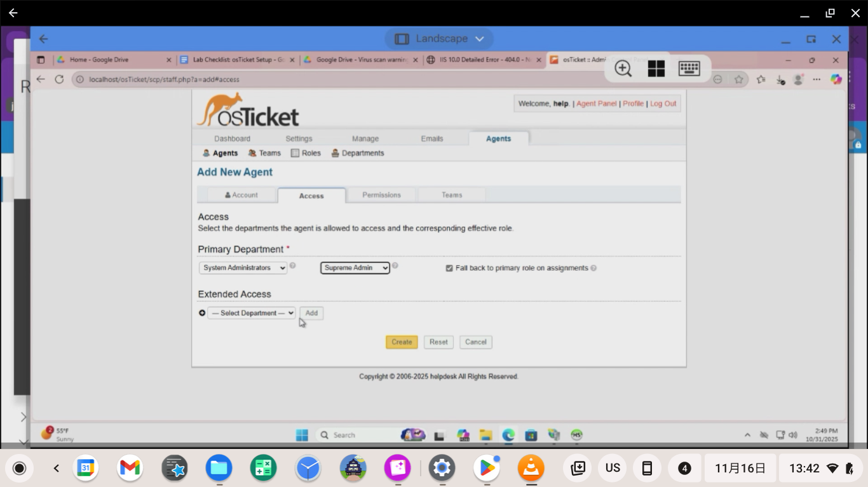Open calculator app on Chromebook shelf

coord(263,469)
